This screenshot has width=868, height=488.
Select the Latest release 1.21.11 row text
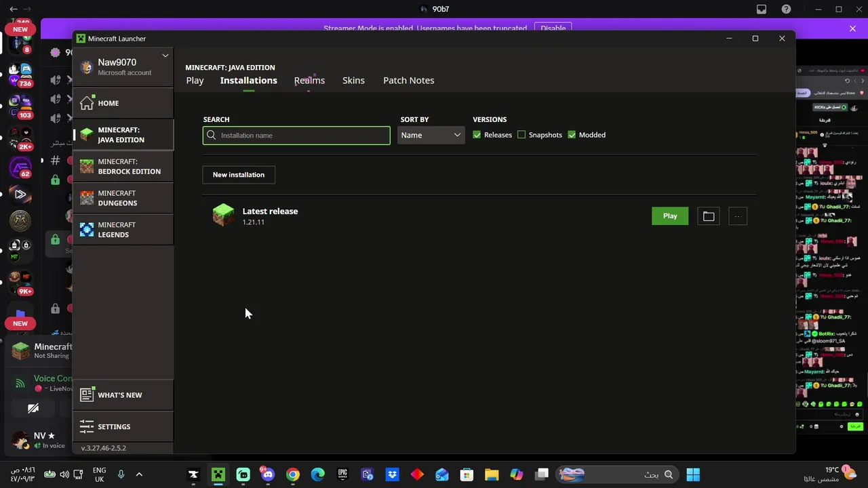point(270,216)
